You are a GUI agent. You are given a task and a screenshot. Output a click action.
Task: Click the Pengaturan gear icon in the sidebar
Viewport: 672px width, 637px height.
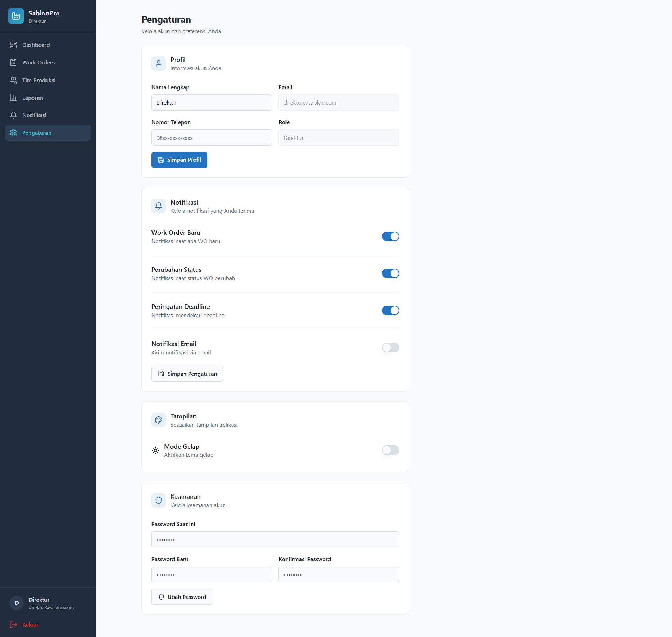(x=13, y=133)
